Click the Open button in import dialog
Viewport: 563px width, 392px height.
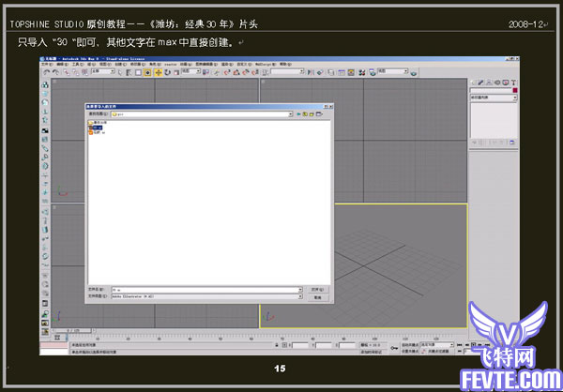(318, 290)
